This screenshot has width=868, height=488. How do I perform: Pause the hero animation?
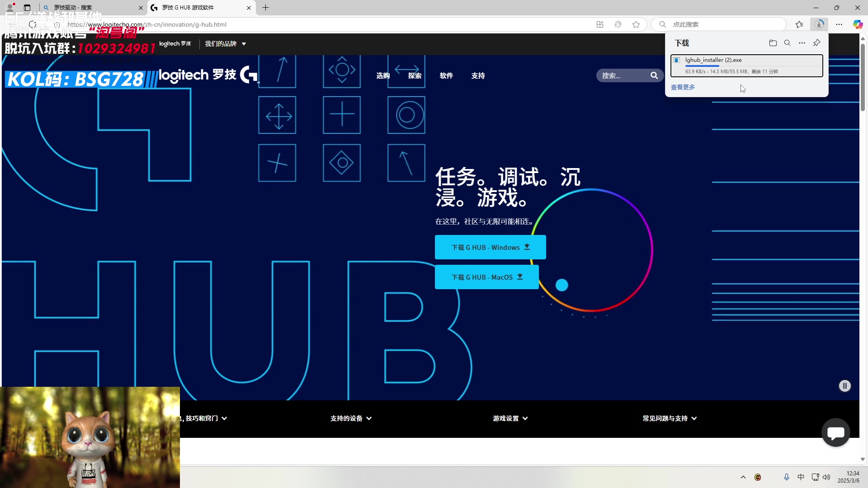pyautogui.click(x=844, y=386)
